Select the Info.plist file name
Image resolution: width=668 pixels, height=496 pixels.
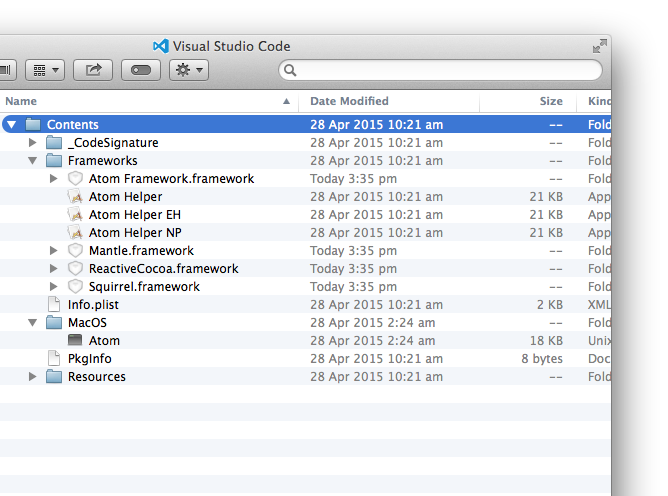(x=93, y=305)
